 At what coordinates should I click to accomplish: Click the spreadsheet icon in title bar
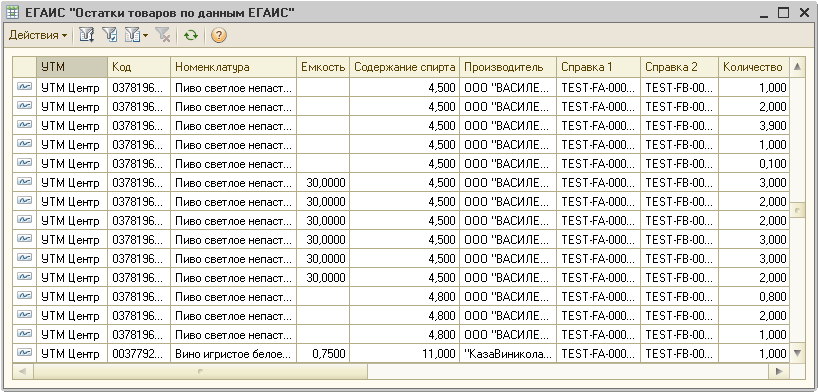pyautogui.click(x=12, y=12)
